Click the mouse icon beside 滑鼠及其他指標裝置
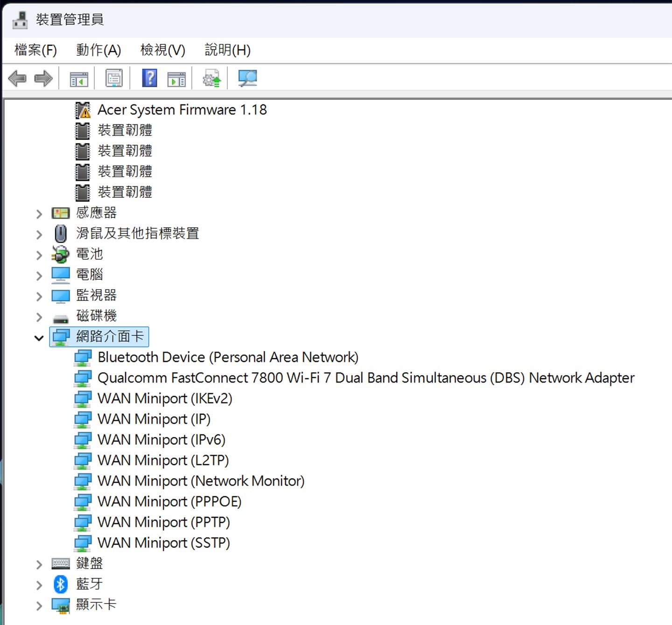This screenshot has height=625, width=672. (x=60, y=233)
